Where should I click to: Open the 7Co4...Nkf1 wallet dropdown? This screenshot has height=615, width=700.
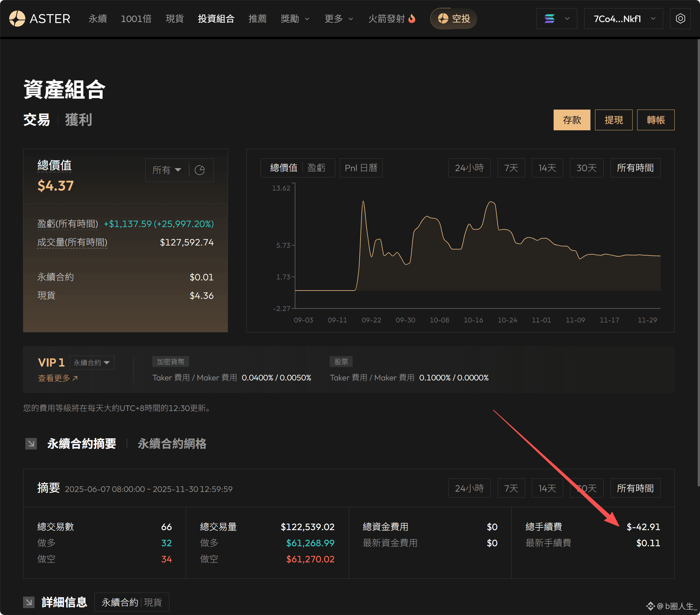coord(623,18)
